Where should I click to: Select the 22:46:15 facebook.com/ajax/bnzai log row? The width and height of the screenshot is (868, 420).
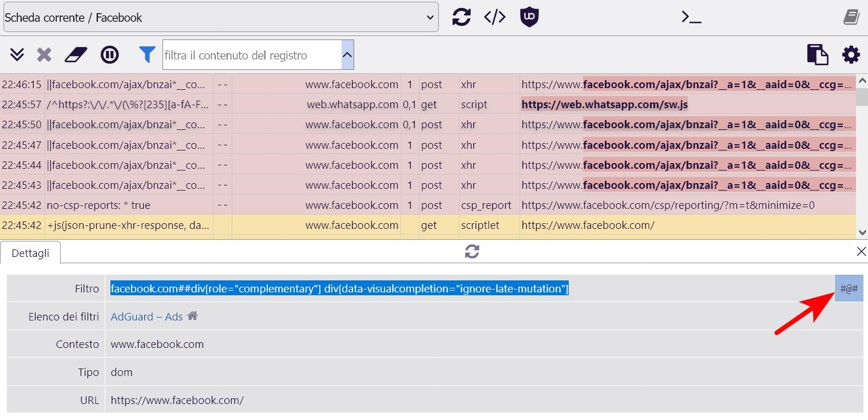click(x=428, y=84)
